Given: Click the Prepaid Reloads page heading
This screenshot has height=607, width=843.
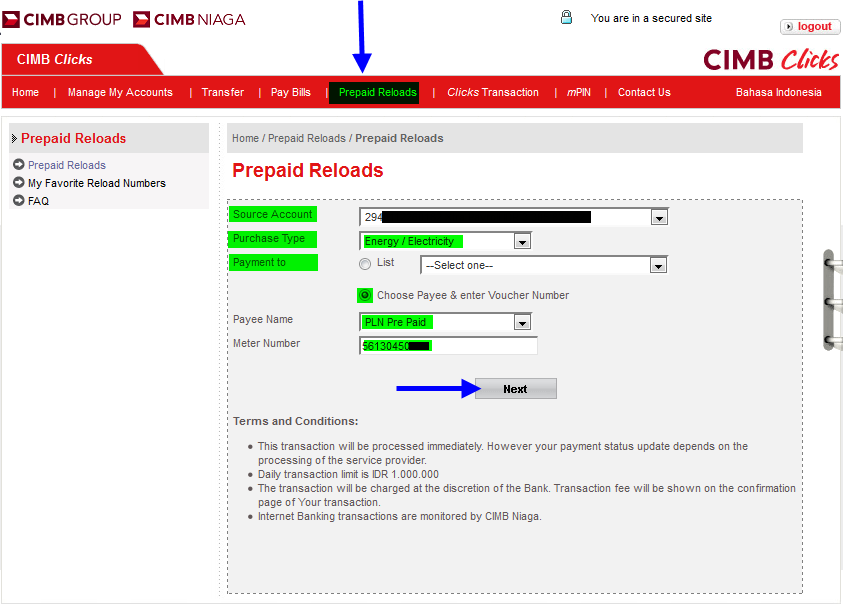Looking at the screenshot, I should 308,170.
